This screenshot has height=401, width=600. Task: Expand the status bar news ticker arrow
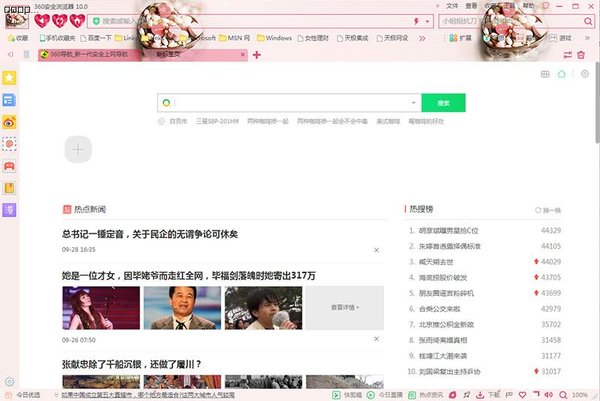(56, 395)
